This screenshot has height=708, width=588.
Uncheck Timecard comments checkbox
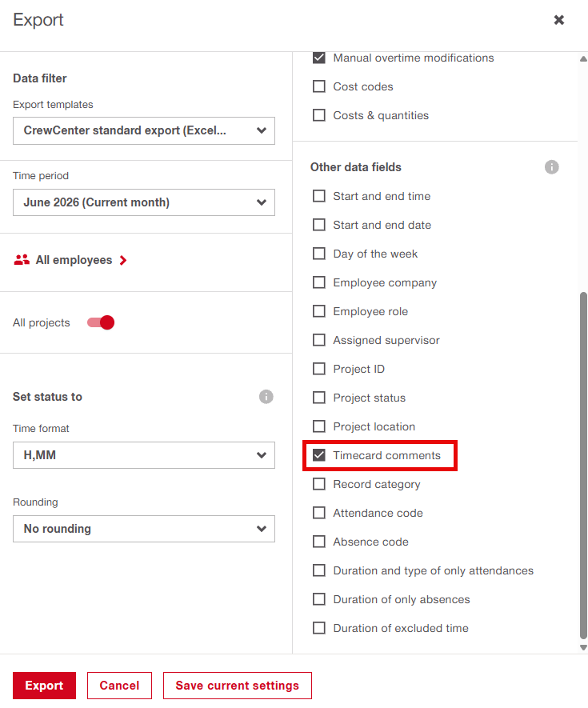(x=319, y=455)
